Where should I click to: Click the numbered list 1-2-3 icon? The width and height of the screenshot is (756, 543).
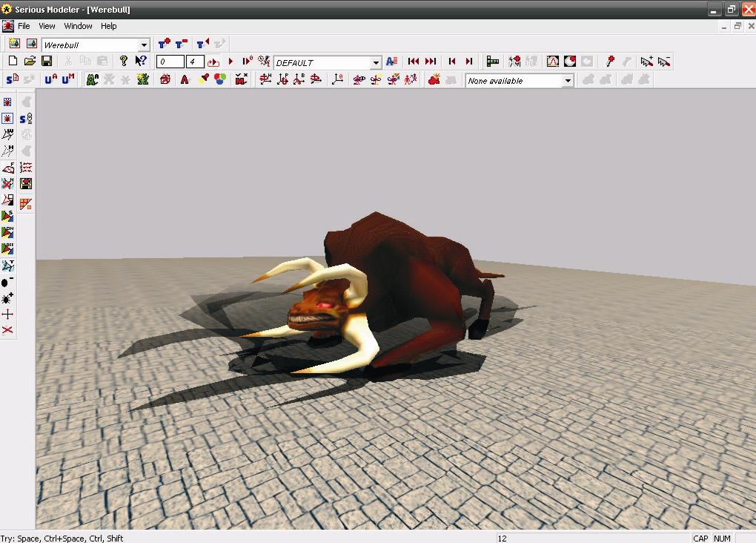click(x=26, y=168)
